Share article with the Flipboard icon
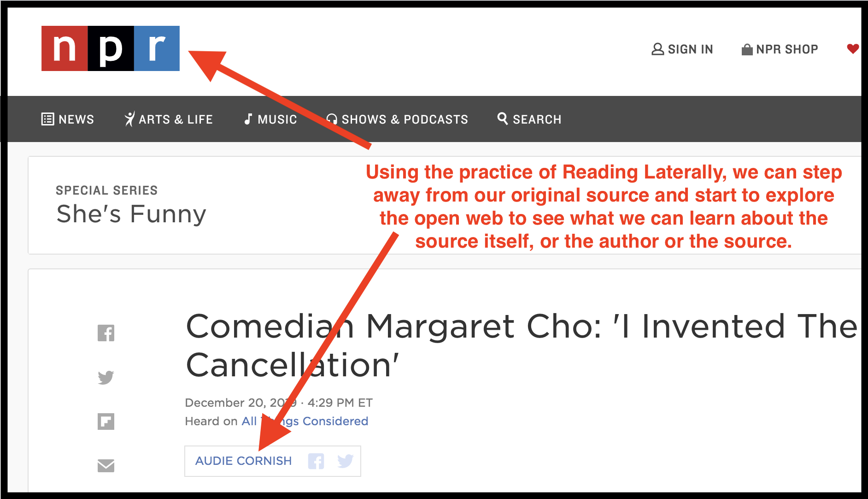 point(106,422)
